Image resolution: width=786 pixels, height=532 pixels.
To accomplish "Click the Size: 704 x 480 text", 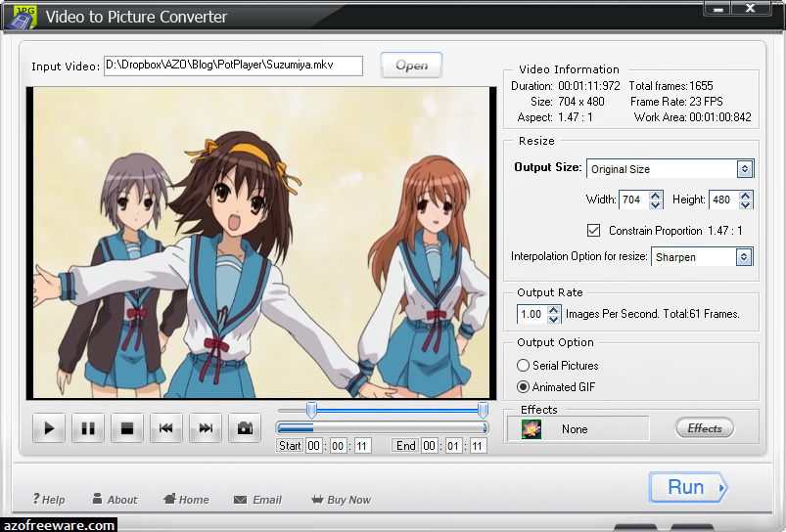I will (x=568, y=102).
